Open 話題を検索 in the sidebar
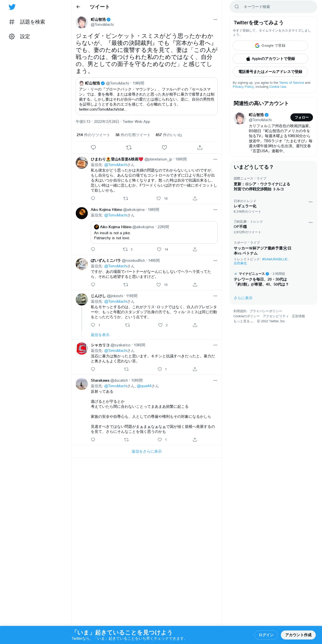Image resolution: width=322 pixels, height=644 pixels. coord(27,22)
